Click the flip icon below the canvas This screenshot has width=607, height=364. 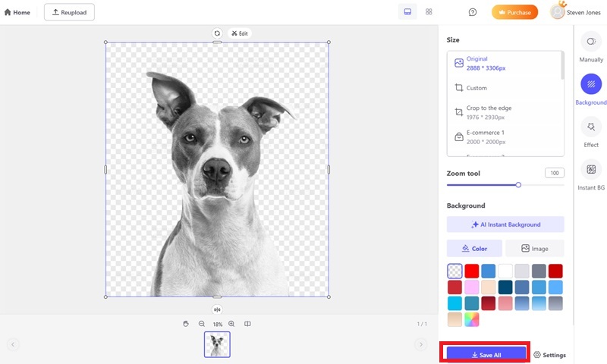click(217, 309)
